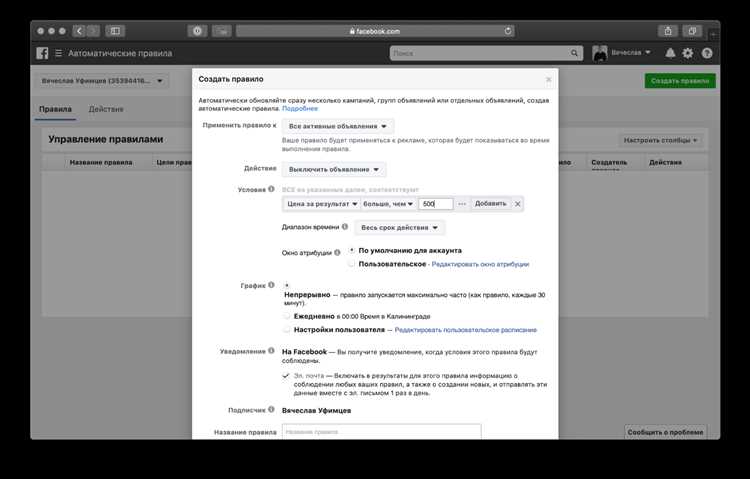Choose the Ежедневно schedule option

click(287, 316)
